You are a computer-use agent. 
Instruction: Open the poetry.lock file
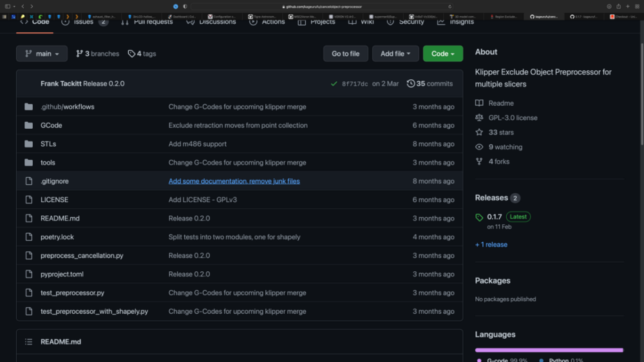tap(57, 236)
